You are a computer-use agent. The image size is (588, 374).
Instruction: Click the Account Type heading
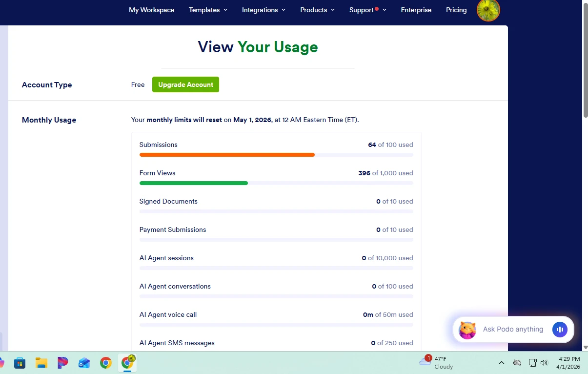pos(47,84)
